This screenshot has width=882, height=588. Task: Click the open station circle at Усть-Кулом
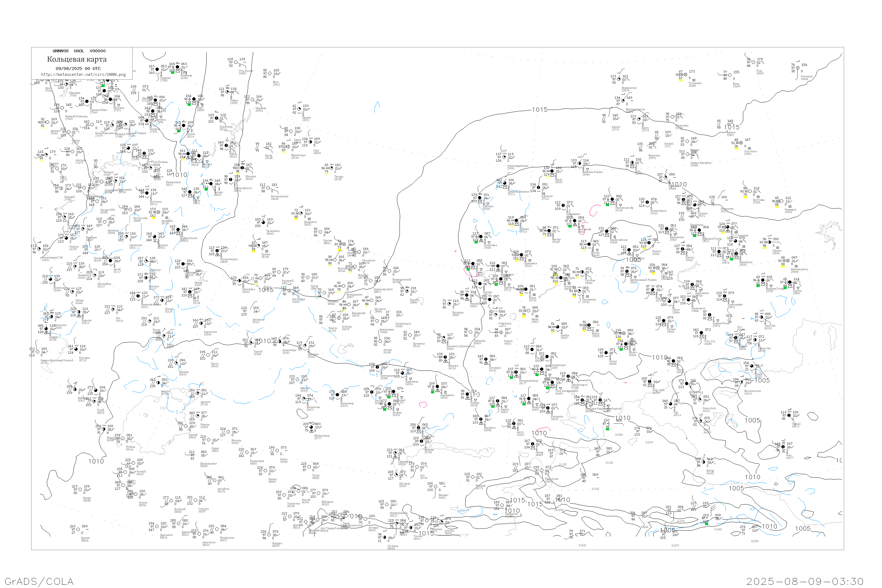coord(236,63)
